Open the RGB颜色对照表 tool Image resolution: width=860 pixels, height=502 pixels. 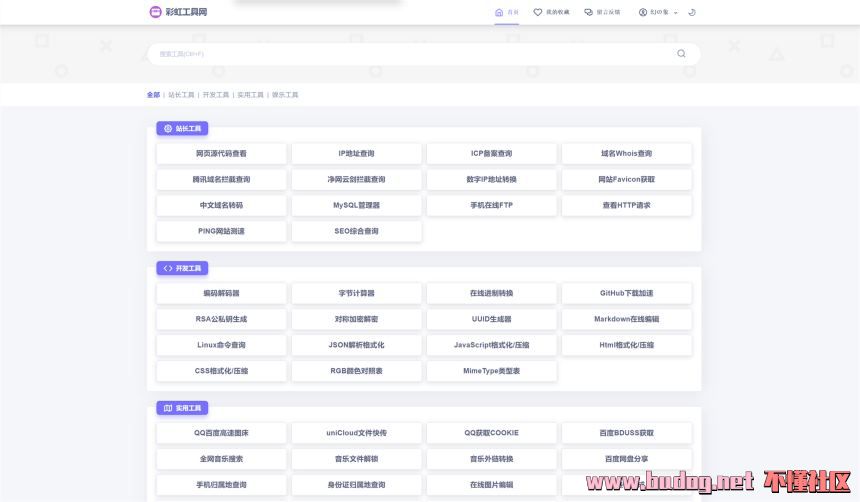[356, 371]
